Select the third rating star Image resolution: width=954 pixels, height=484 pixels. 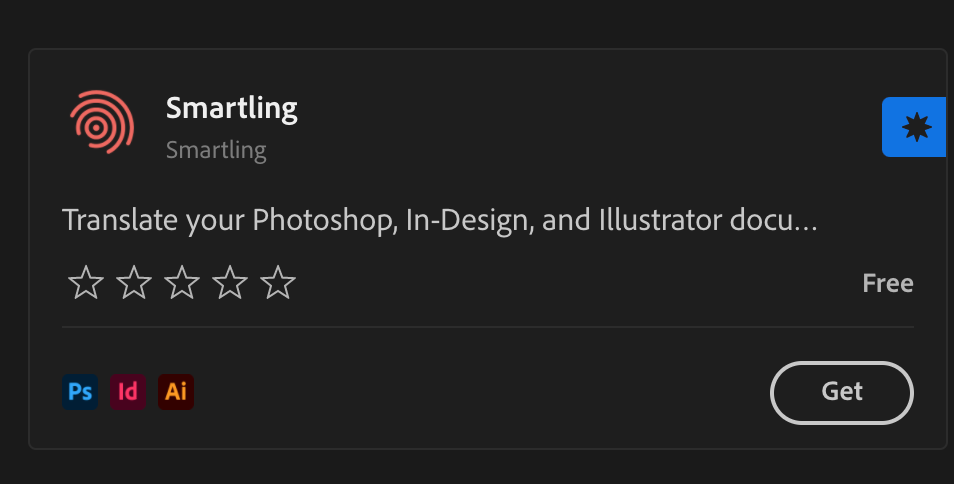click(x=182, y=283)
